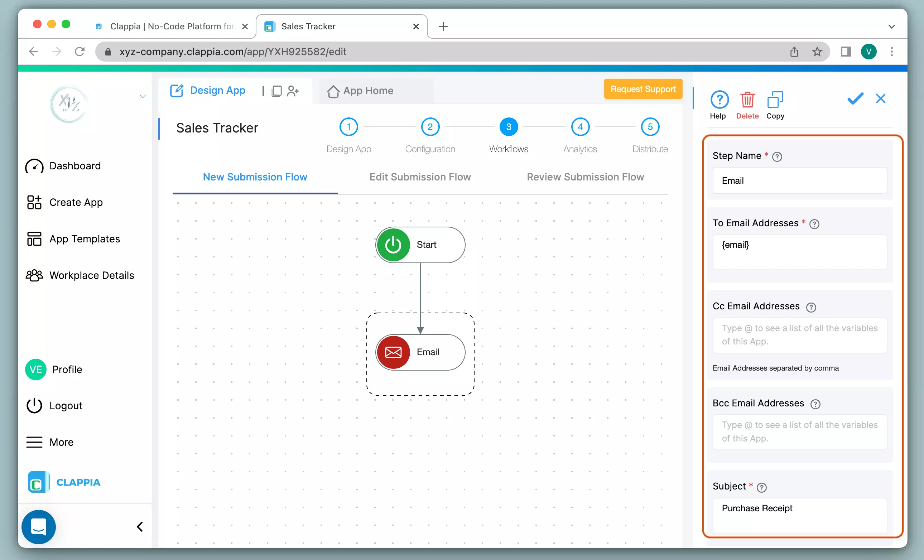Click the Help question mark icon
This screenshot has width=924, height=560.
[x=719, y=100]
